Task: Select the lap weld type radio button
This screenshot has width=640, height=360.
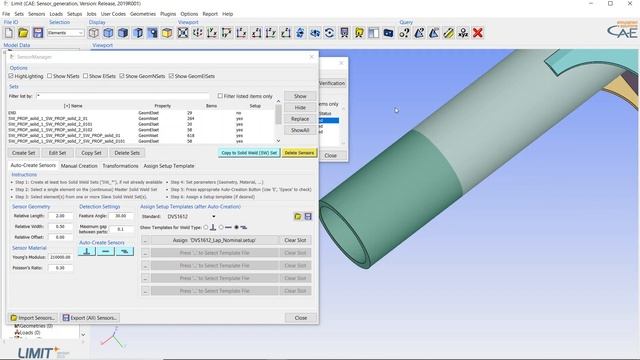Action: pos(236,227)
